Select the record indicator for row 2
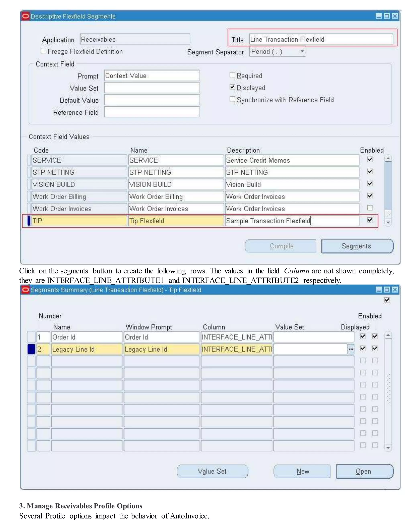Viewport: 411px width, 532px height. pos(32,349)
